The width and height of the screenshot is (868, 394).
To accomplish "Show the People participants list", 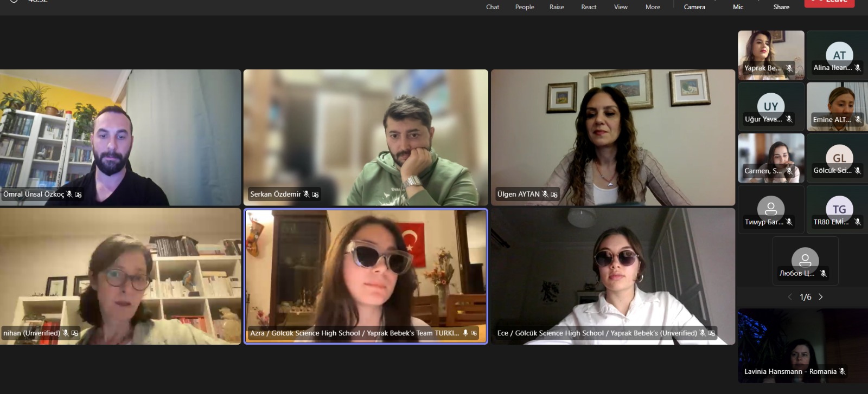I will pos(525,5).
